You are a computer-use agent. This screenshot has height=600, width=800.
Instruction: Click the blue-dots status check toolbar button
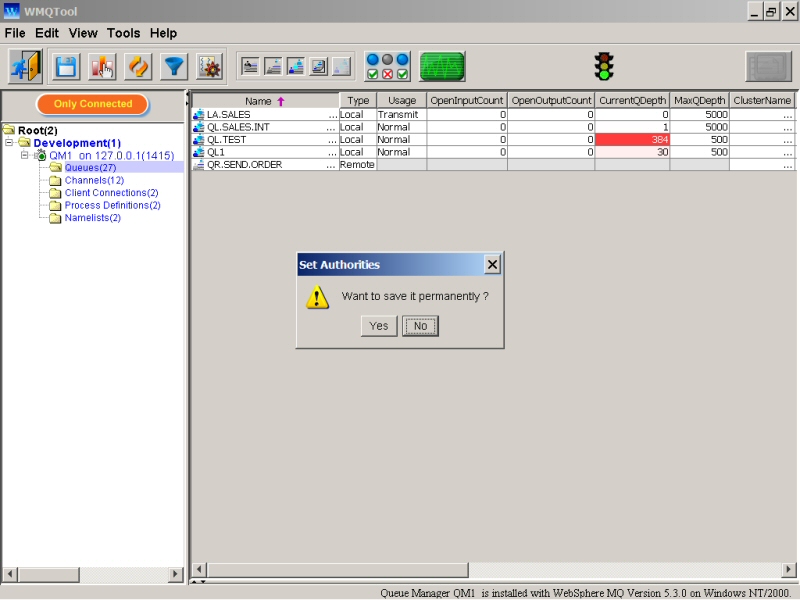pos(387,67)
